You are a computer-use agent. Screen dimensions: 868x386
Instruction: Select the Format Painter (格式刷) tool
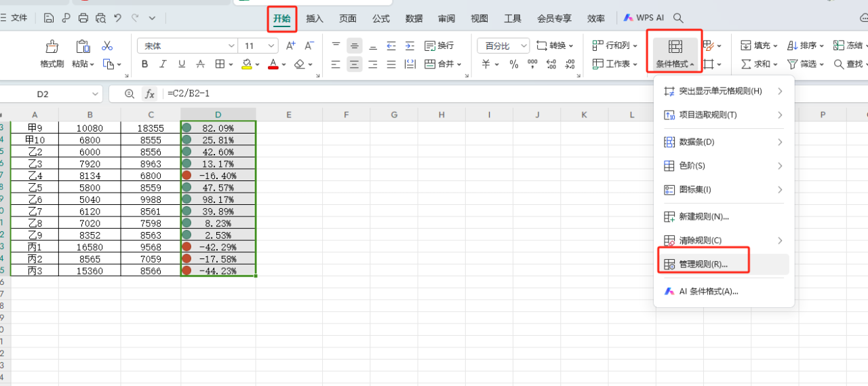pyautogui.click(x=52, y=54)
